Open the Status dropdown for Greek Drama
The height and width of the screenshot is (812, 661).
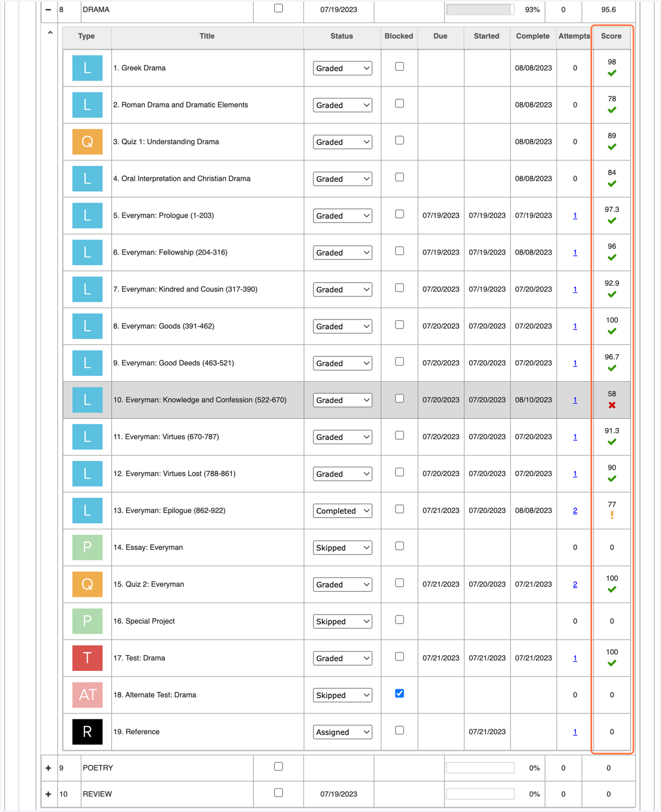point(343,68)
